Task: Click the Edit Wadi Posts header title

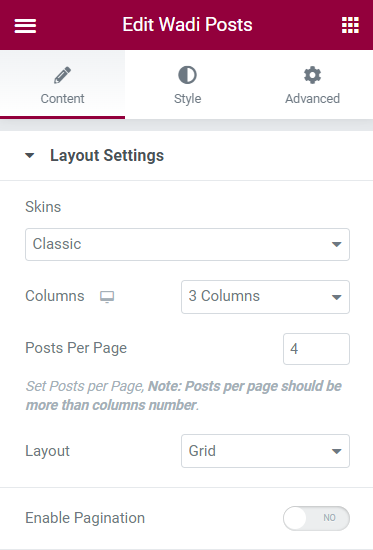Action: [x=187, y=25]
